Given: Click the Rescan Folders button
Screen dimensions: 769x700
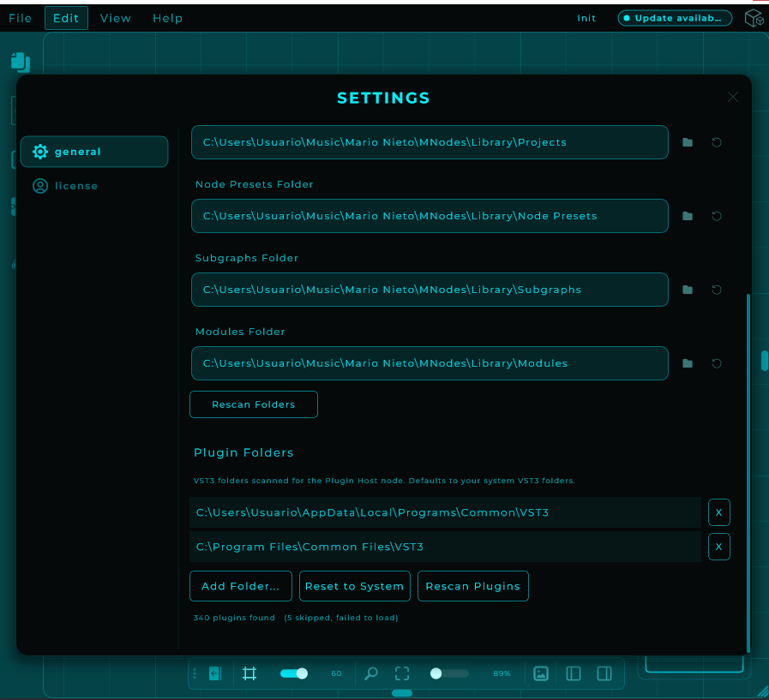Looking at the screenshot, I should point(254,404).
